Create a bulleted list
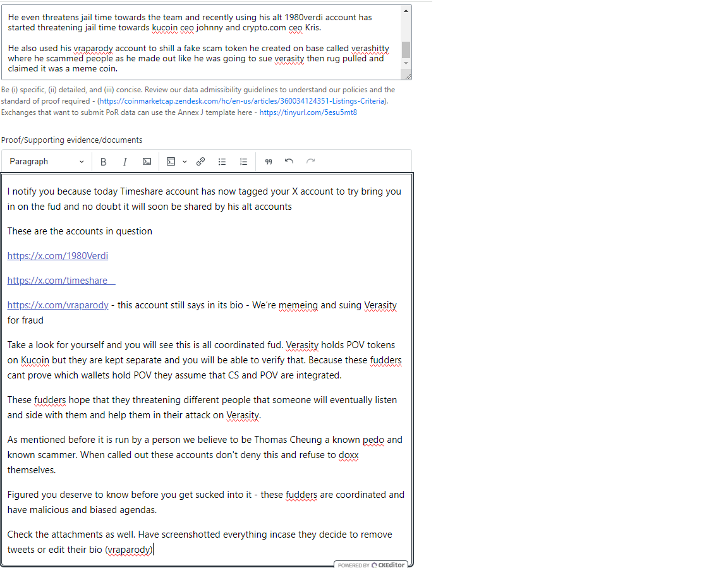This screenshot has height=568, width=728. [x=222, y=162]
